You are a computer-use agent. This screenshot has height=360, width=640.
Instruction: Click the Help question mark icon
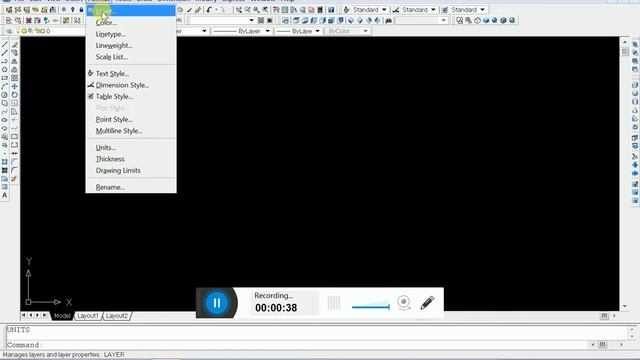(331, 9)
